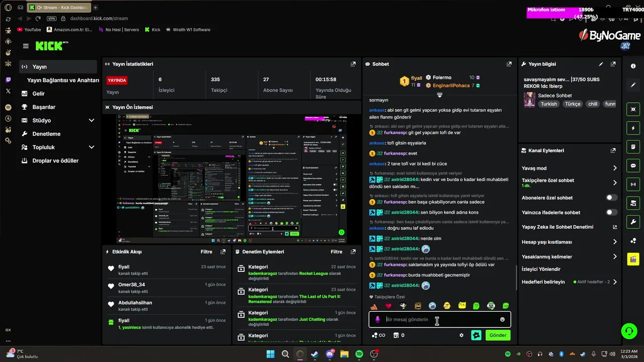The image size is (644, 362).
Task: Select the Stream - Kick Dashboard tab
Action: (58, 7)
